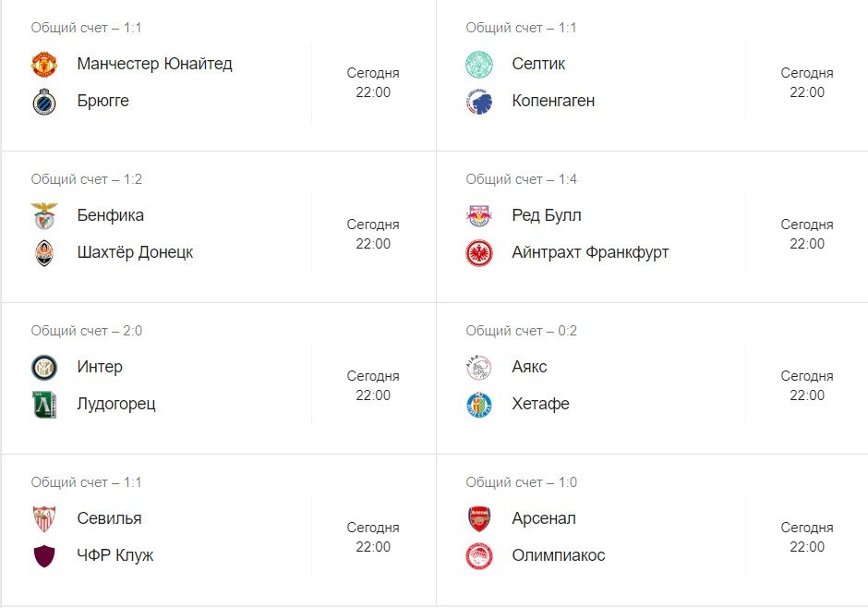This screenshot has width=868, height=608.
Task: Click the Шахтёр Донецк team logo
Action: click(44, 252)
